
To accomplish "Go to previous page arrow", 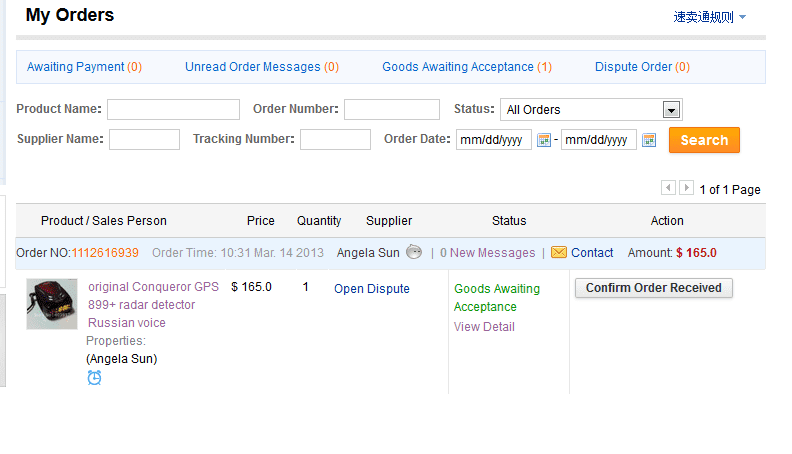I will (x=668, y=188).
